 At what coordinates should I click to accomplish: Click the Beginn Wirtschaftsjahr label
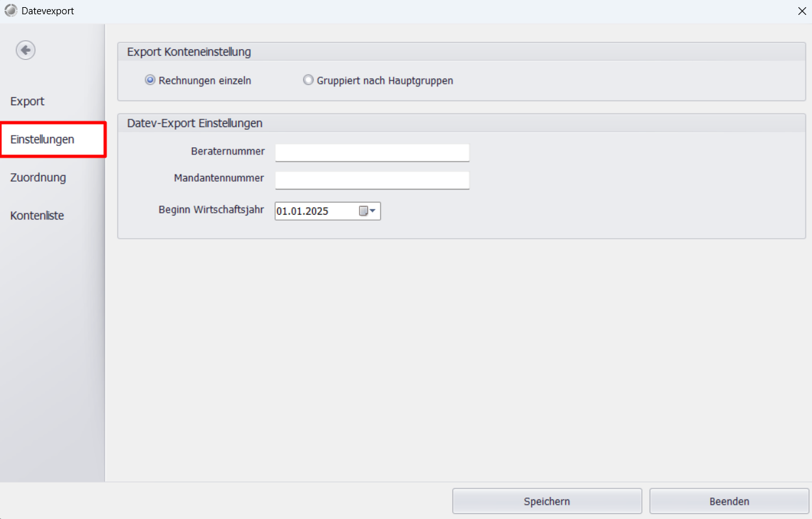211,210
